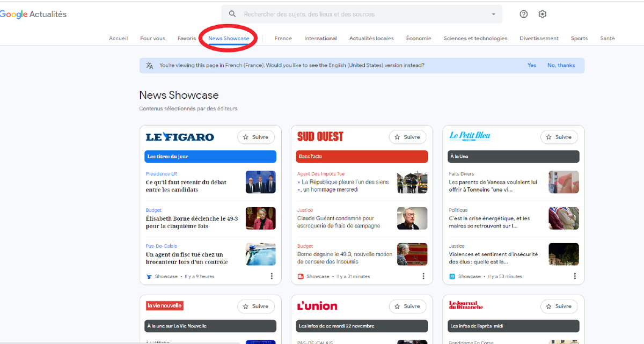Open Élisabeth Borne 49-3 article thumbnail
The image size is (644, 344).
point(260,218)
